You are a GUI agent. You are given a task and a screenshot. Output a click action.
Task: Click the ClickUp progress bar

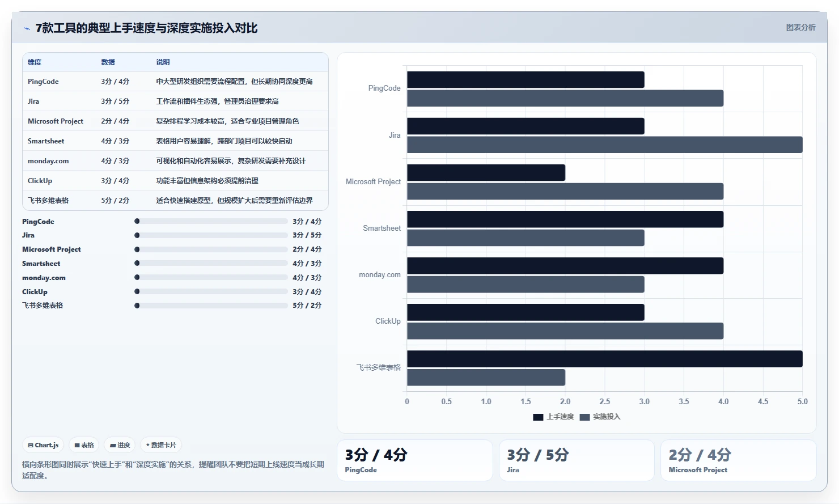pos(211,291)
